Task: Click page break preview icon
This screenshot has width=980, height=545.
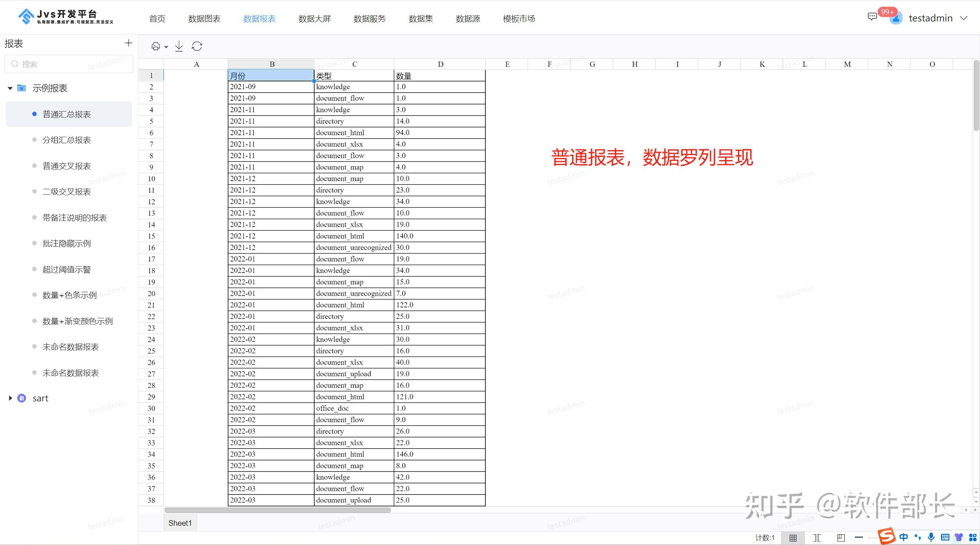Action: (841, 537)
